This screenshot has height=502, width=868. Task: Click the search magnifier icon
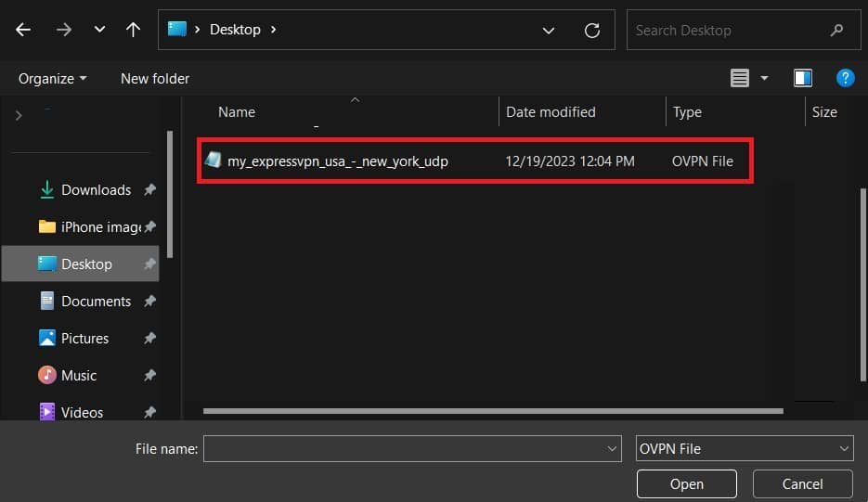837,30
